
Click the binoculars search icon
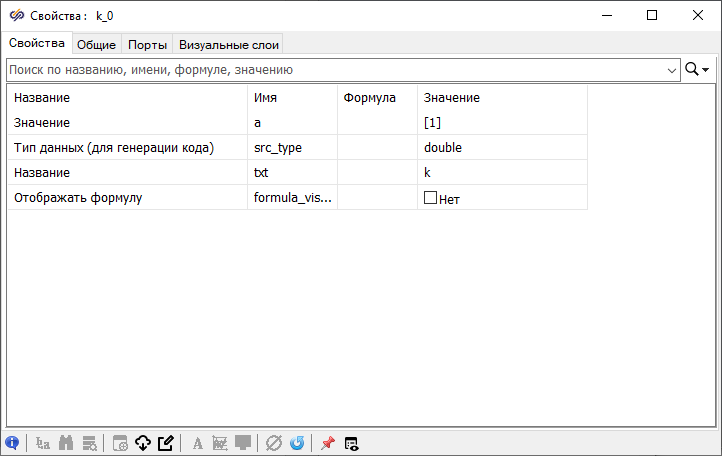pyautogui.click(x=67, y=443)
